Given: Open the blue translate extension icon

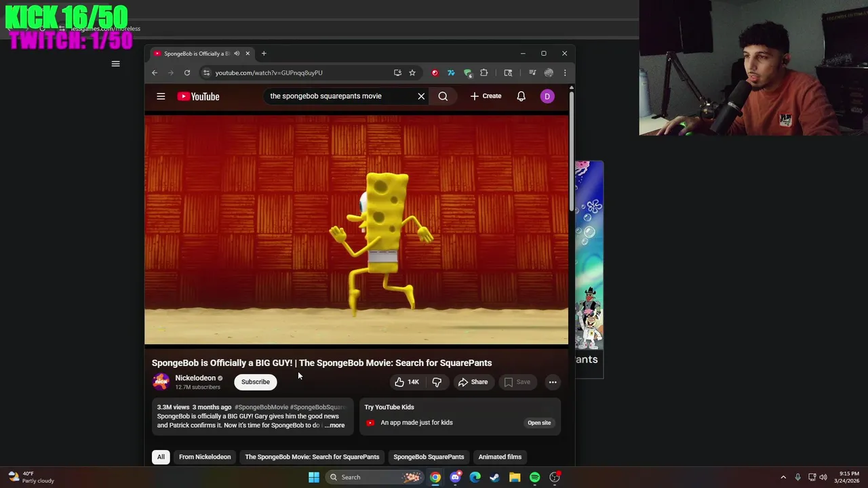Looking at the screenshot, I should [x=451, y=73].
